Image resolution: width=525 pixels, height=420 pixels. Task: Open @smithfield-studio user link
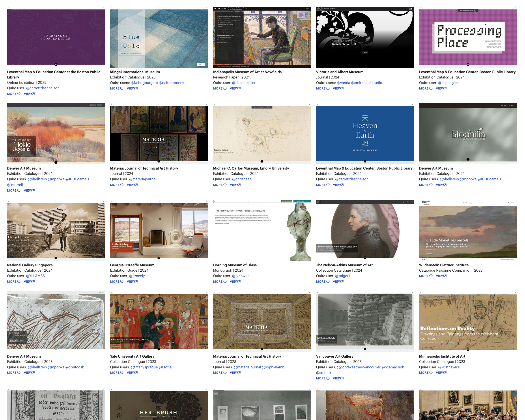tap(366, 83)
